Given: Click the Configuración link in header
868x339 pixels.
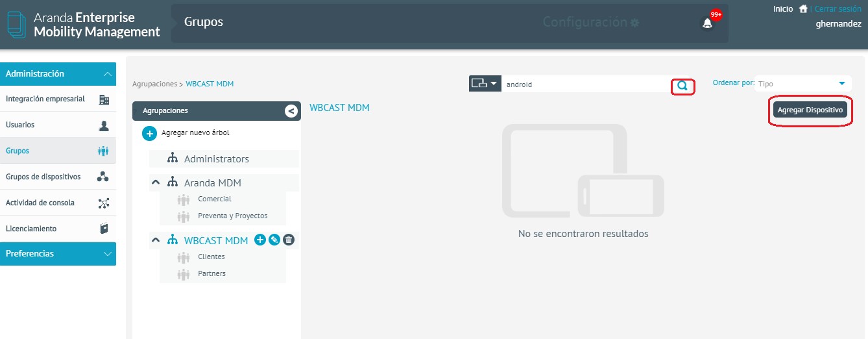Looking at the screenshot, I should [x=585, y=22].
